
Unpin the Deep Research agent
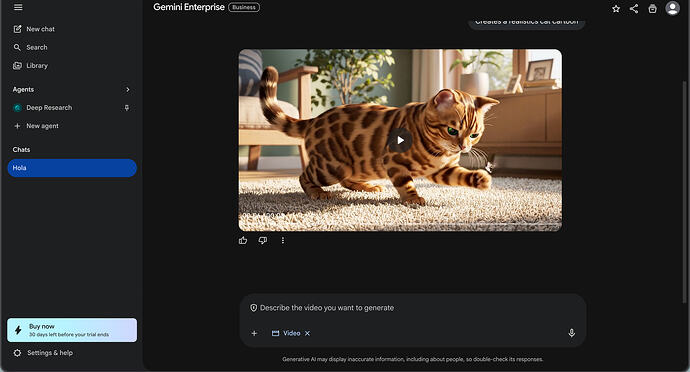[127, 107]
